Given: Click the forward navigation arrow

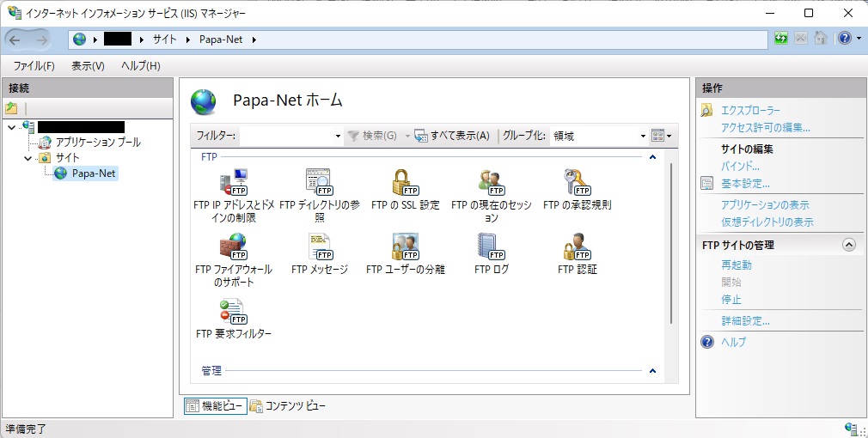Looking at the screenshot, I should pos(41,40).
